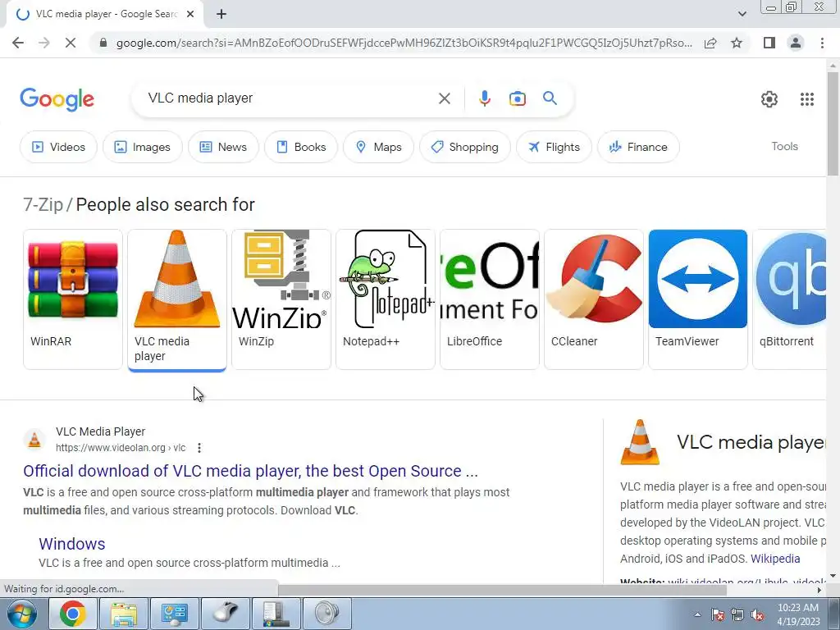Click the Google logo
Viewport: 840px width, 630px height.
[x=57, y=99]
